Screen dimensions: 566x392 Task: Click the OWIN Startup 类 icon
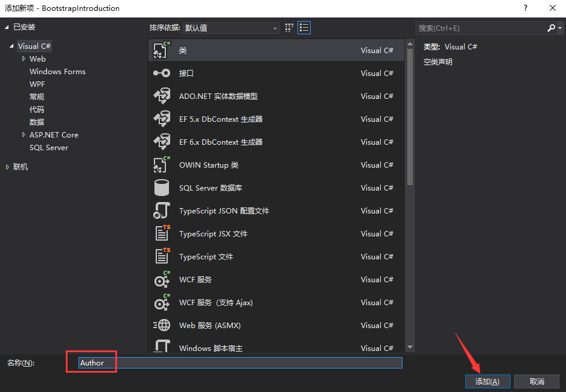[x=161, y=165]
